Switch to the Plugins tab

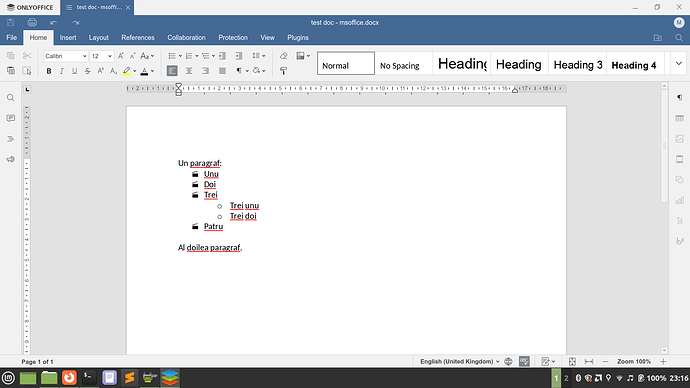click(x=298, y=38)
